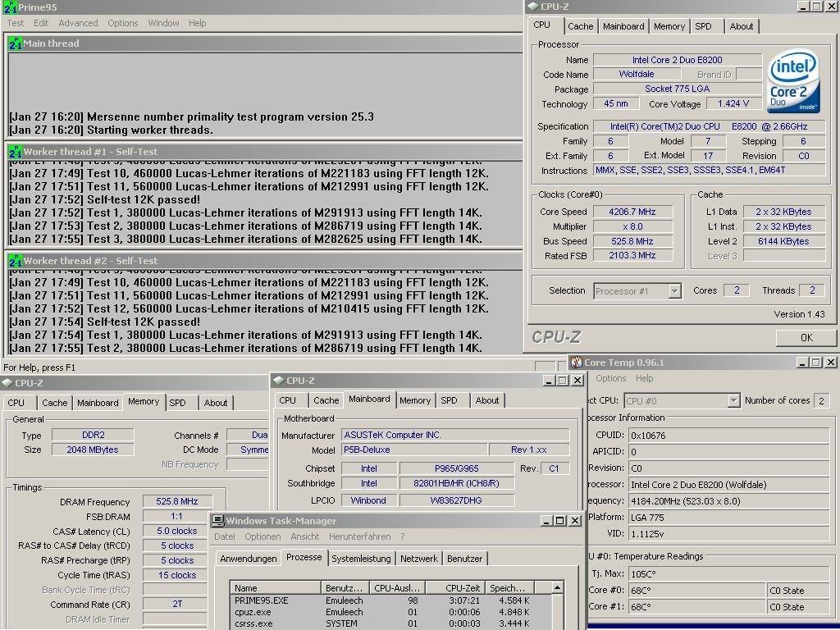Click the process list scroll-up arrow
The image size is (840, 630).
pos(557,587)
